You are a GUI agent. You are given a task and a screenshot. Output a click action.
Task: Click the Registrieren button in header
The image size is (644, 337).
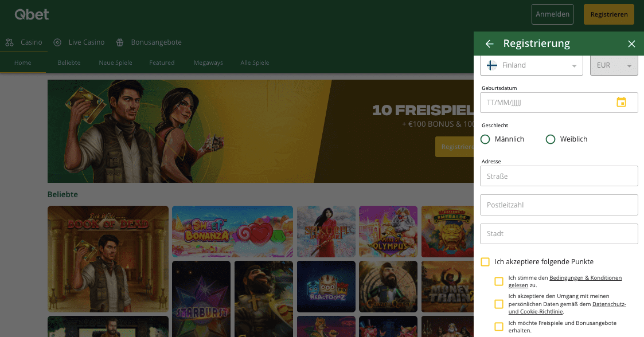(608, 14)
